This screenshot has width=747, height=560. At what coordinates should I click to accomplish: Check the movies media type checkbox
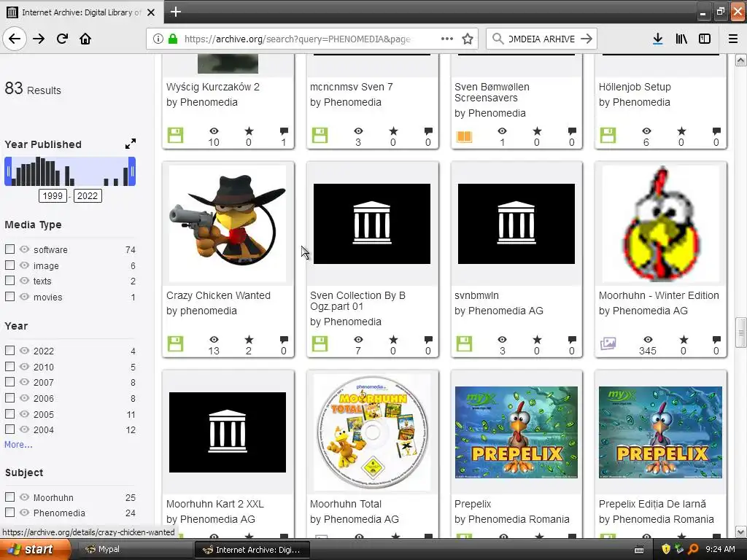pyautogui.click(x=9, y=296)
